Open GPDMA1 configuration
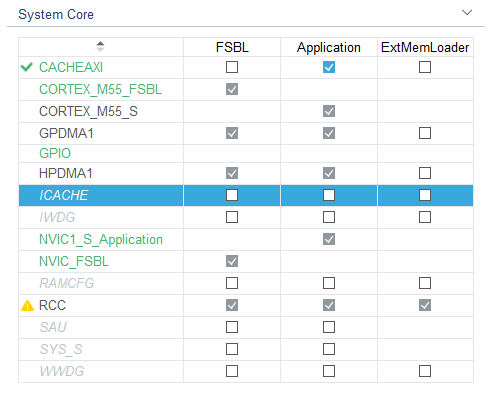The image size is (488, 394). point(66,133)
